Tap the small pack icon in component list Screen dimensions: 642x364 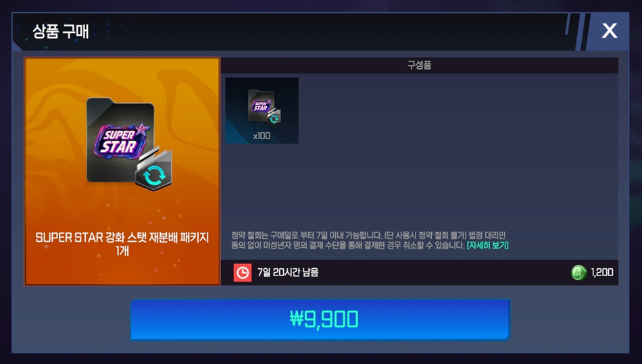click(264, 107)
